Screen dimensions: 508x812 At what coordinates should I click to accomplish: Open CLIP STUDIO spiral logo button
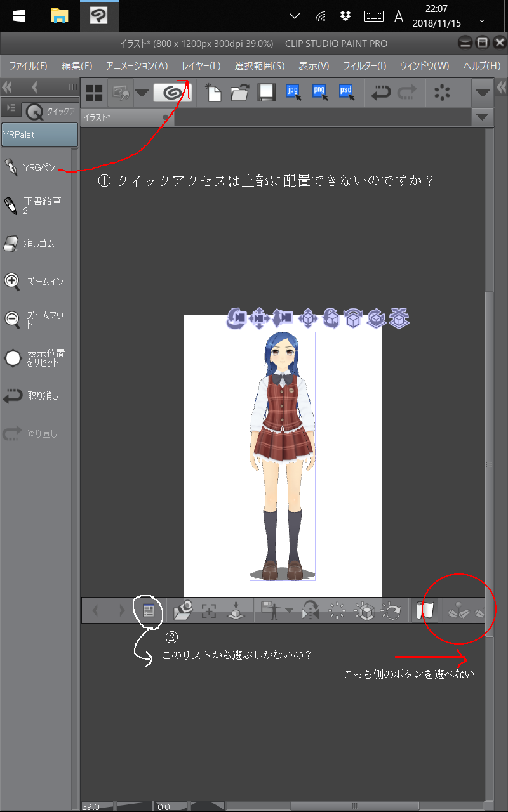coord(171,93)
